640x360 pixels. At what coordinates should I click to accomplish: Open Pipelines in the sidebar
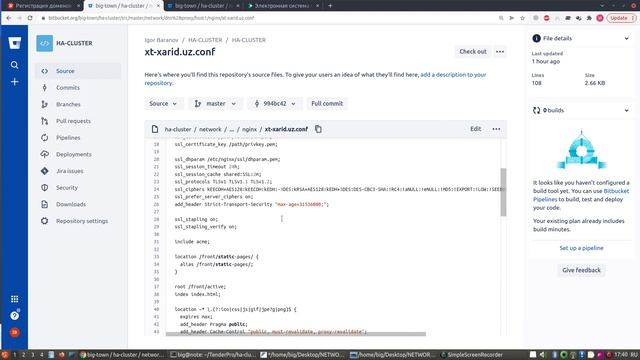[78, 138]
